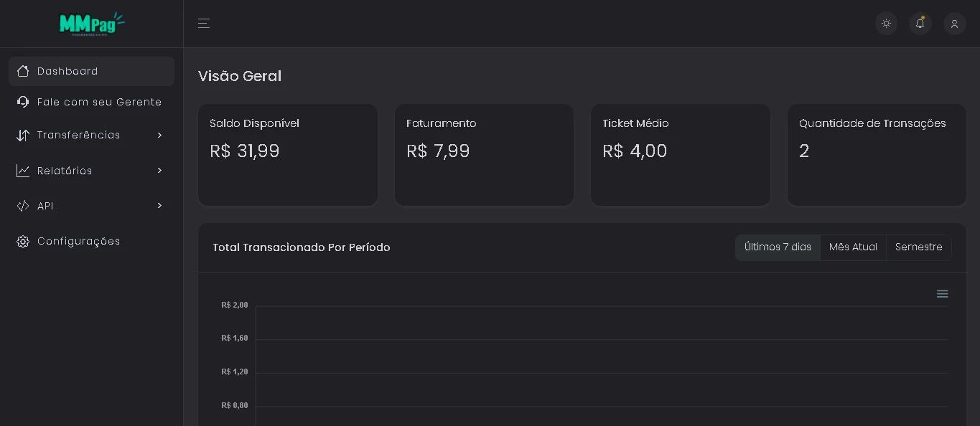Open the user profile icon

pyautogui.click(x=954, y=24)
